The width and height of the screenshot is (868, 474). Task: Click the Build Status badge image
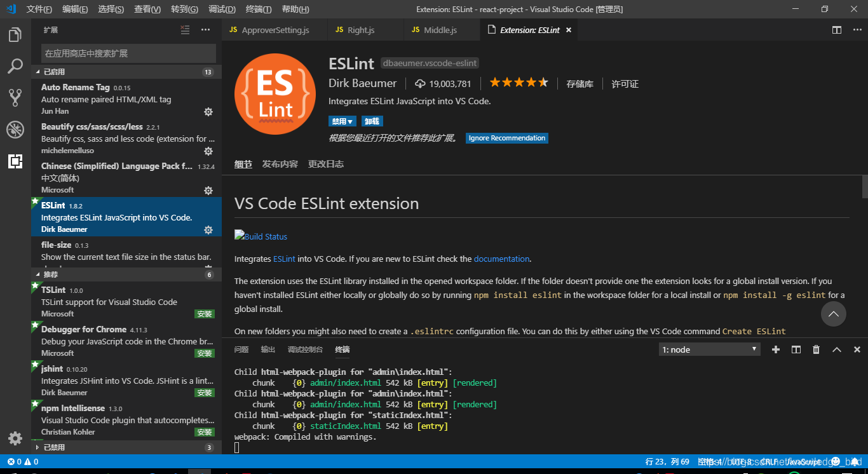[x=261, y=236]
